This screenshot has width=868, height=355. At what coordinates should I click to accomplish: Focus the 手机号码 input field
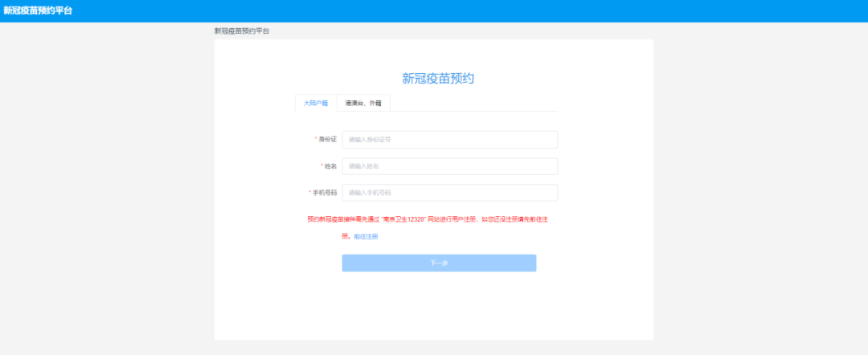coord(449,193)
